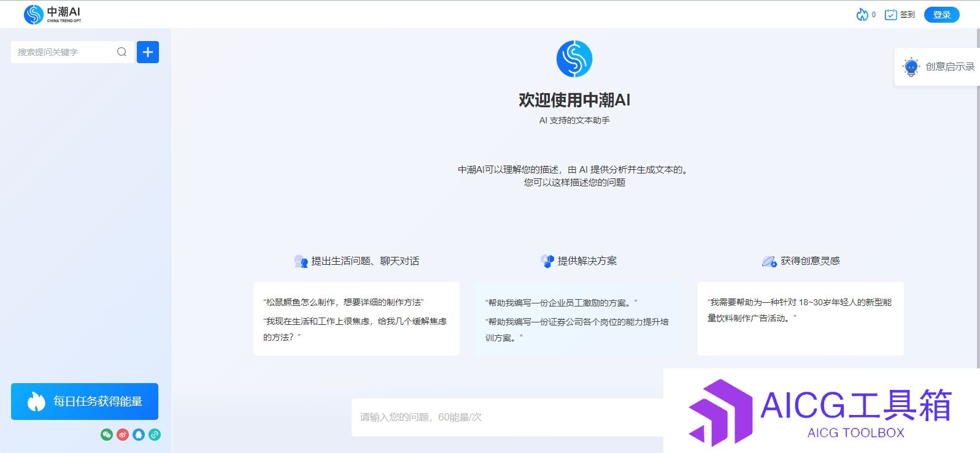
Task: Share via the red Weibo icon
Action: [x=123, y=435]
